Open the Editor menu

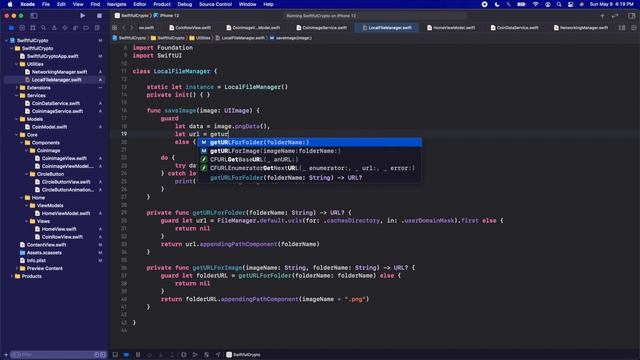[140, 4]
